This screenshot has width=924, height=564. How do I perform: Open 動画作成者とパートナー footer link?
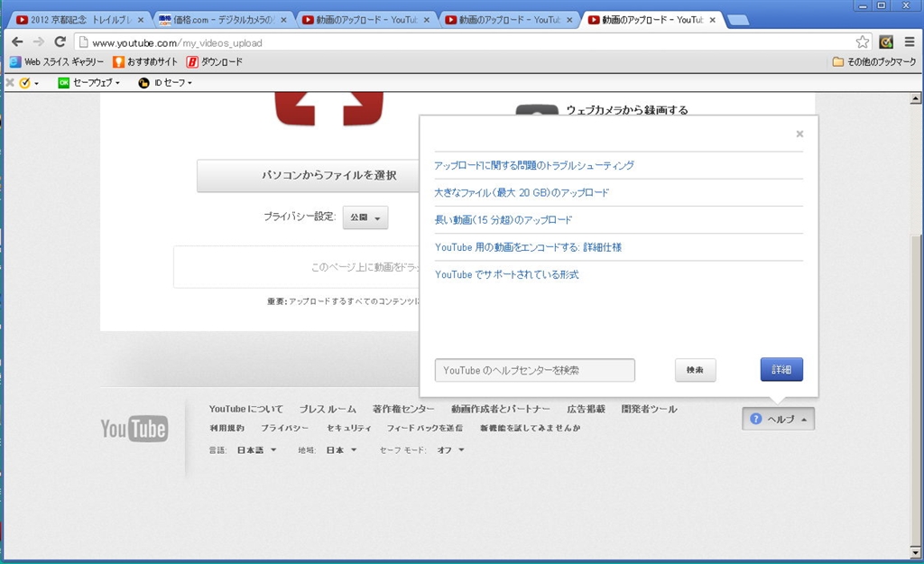pos(500,409)
